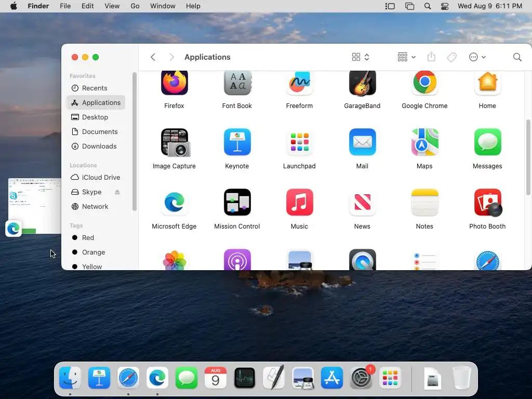Open Activity Monitor from the Dock
Viewport: 532px width, 399px height.
(x=244, y=378)
